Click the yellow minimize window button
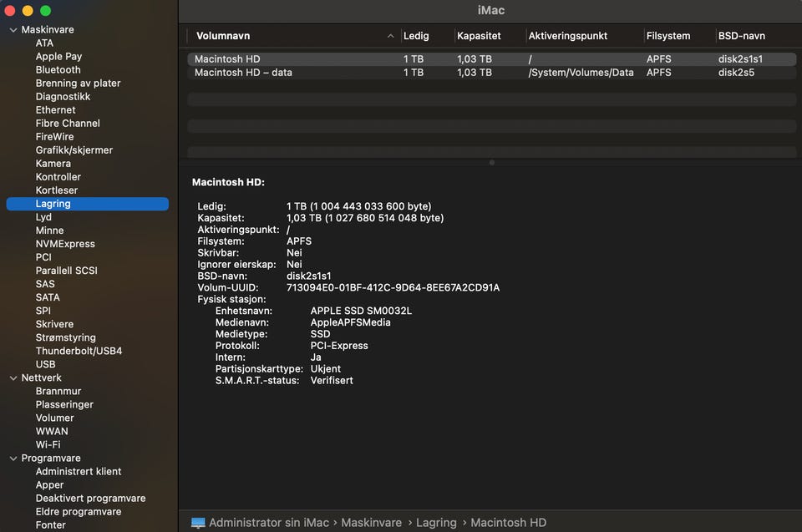The image size is (802, 532). [28, 10]
